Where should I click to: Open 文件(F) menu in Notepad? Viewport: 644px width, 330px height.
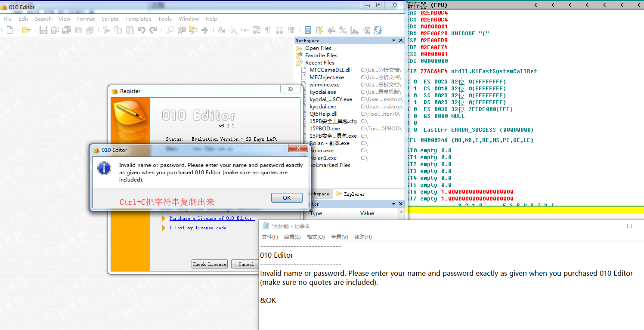[x=270, y=237]
